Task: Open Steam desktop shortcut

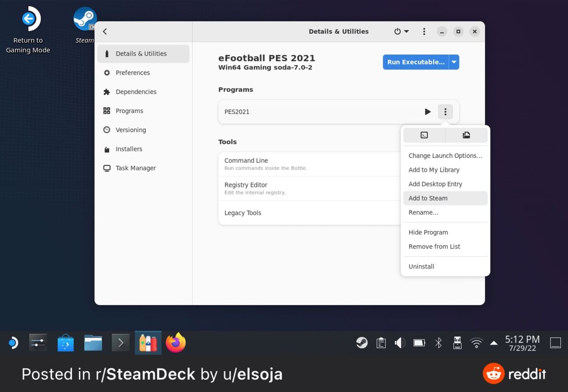Action: (85, 25)
